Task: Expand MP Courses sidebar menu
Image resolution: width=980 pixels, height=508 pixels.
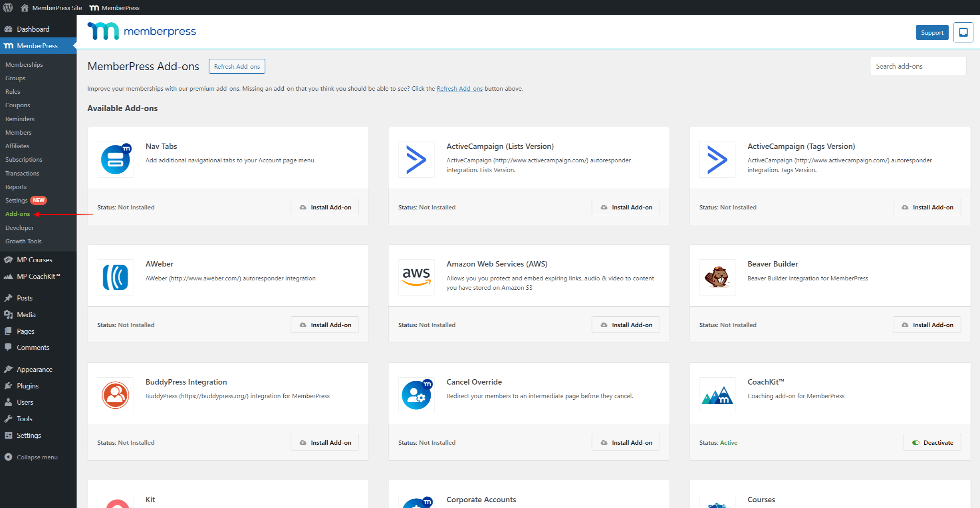Action: [34, 260]
